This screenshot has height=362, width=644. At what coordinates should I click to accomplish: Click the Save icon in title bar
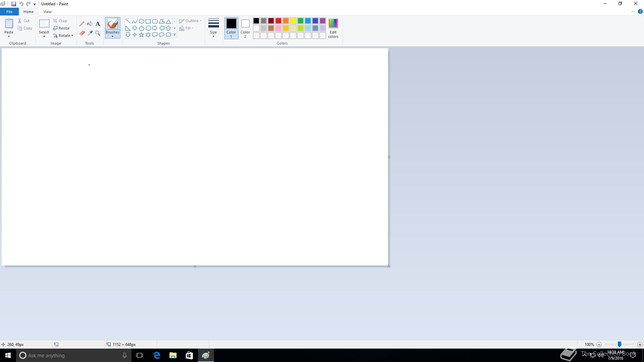click(14, 4)
